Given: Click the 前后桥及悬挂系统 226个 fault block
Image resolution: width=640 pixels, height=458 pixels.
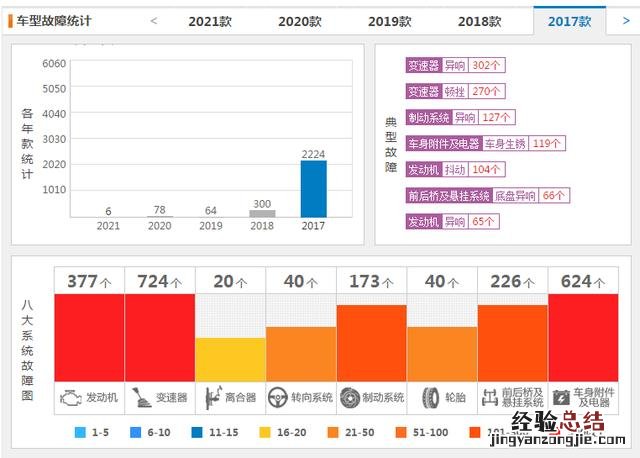Looking at the screenshot, I should 513,343.
